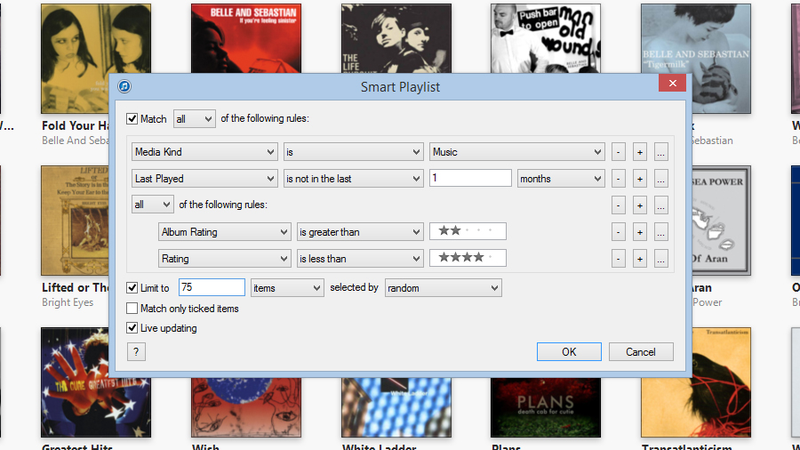800x450 pixels.
Task: Open the Music value dropdown
Action: click(x=517, y=152)
